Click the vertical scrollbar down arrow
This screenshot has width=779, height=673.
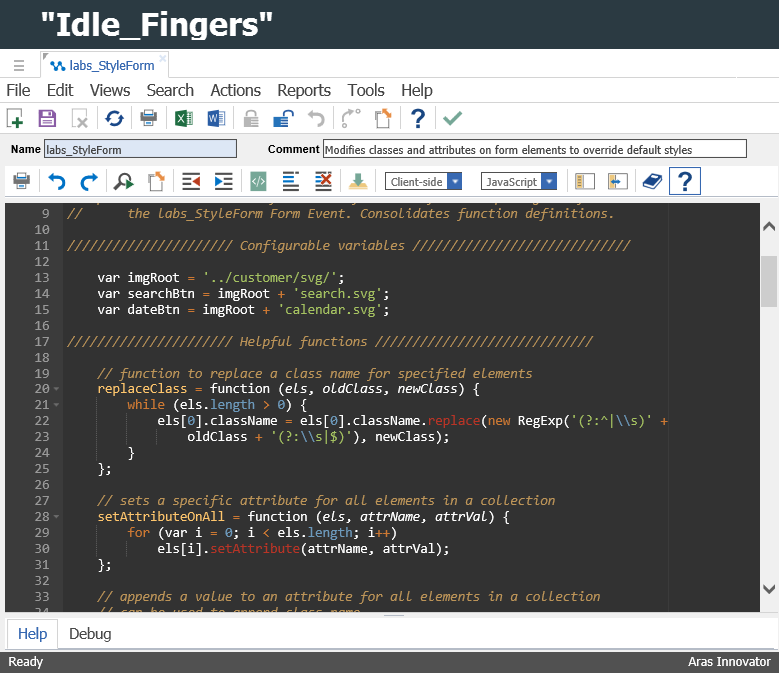(x=768, y=589)
